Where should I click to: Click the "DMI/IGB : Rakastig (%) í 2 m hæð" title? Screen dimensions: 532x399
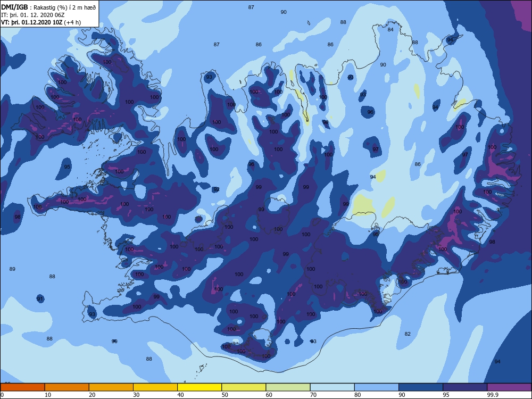48,7
